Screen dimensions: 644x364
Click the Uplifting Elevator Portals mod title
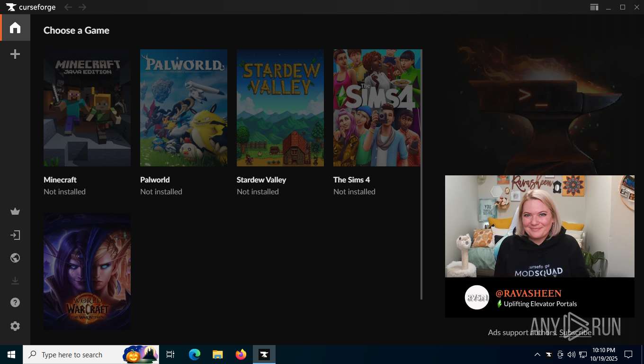540,304
